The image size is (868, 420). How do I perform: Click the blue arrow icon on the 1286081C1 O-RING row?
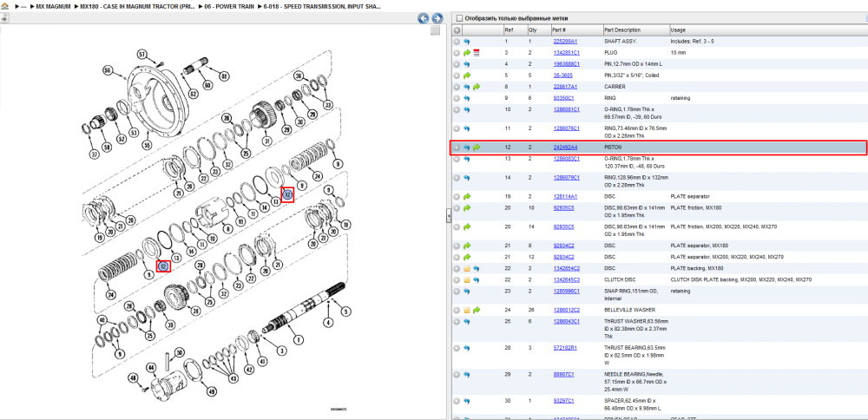click(467, 109)
